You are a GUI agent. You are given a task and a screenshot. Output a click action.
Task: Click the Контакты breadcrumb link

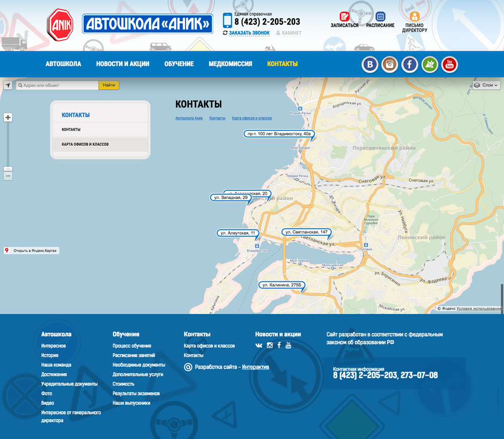pos(217,118)
